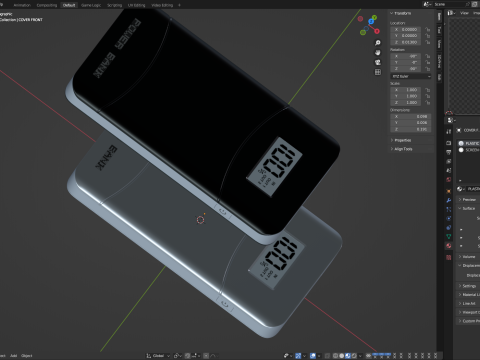The width and height of the screenshot is (480, 360).
Task: Click the Scene name field
Action: [452, 4]
